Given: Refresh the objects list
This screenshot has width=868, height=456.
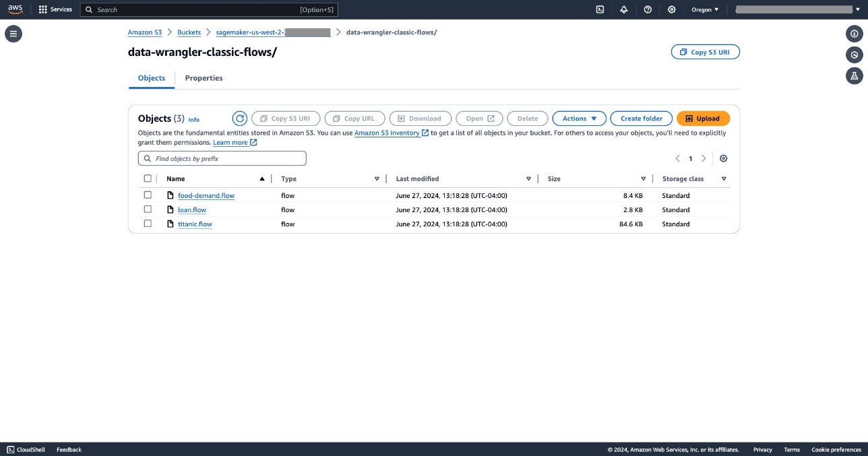Looking at the screenshot, I should [x=239, y=119].
